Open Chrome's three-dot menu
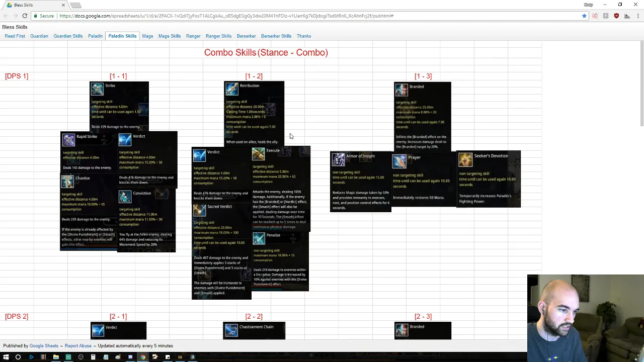644x362 pixels. tap(637, 16)
